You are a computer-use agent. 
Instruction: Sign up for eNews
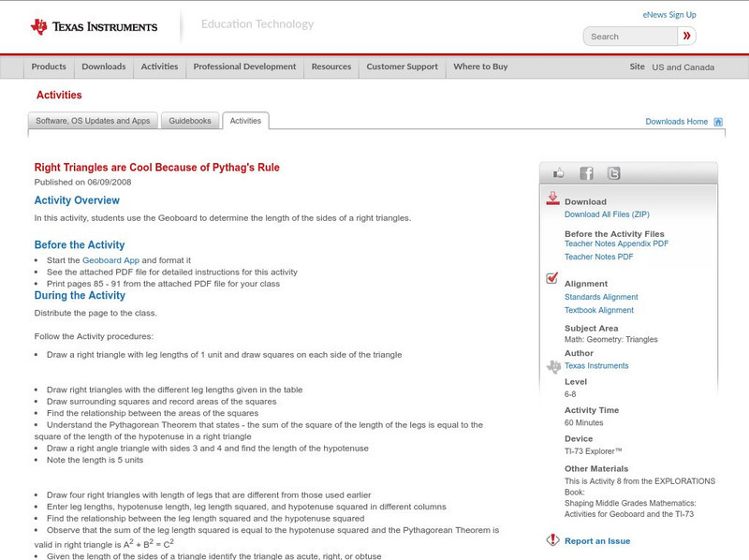(x=668, y=14)
